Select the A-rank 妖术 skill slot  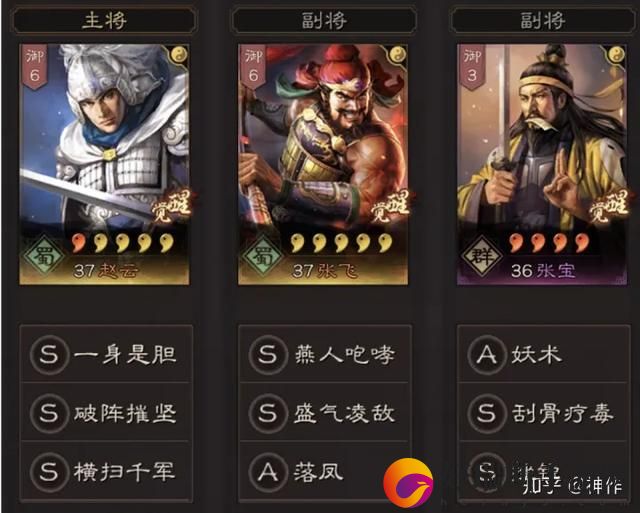(x=544, y=354)
